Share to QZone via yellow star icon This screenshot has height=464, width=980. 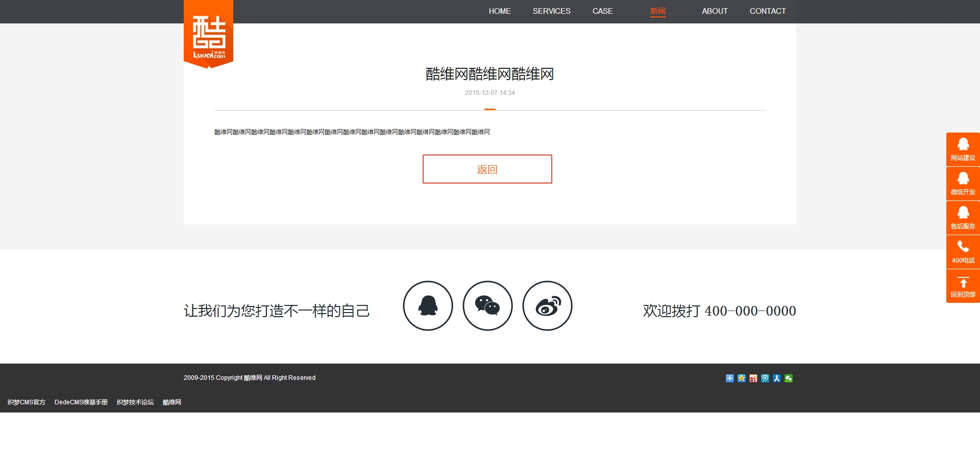(742, 378)
